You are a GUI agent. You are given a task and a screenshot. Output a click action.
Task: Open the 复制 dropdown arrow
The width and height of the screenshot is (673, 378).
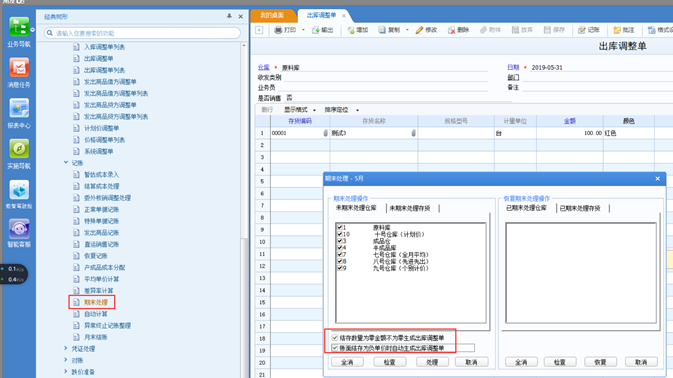click(407, 30)
